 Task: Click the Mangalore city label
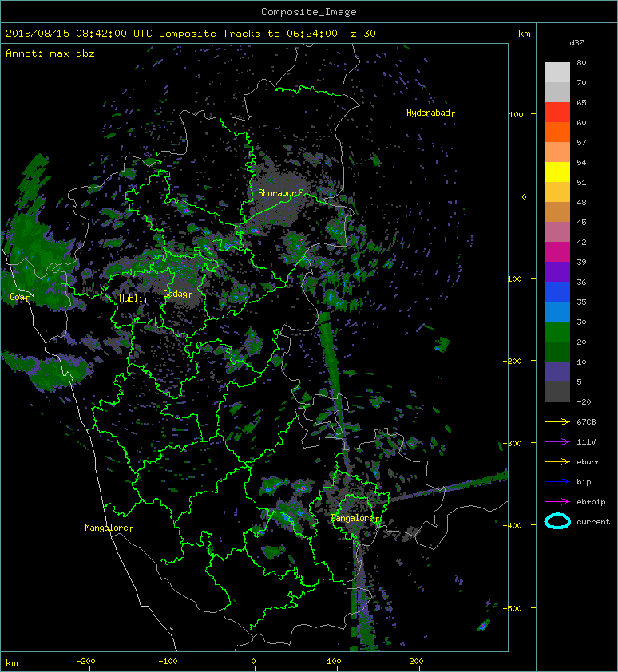coord(109,528)
